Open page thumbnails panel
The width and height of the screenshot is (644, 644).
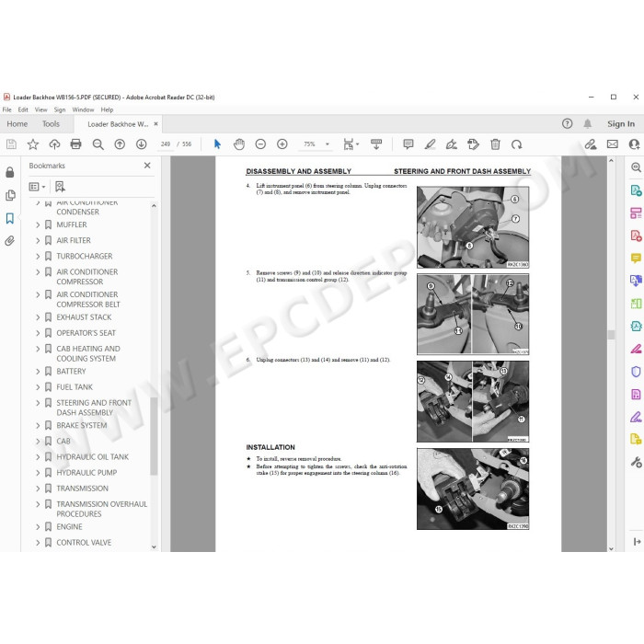click(x=10, y=195)
